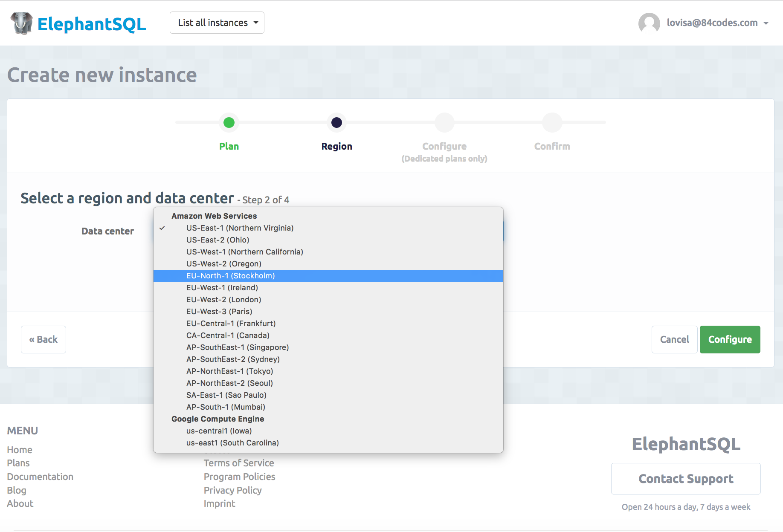
Task: Select SA-East-1 (Sao Paulo) region
Action: [226, 395]
